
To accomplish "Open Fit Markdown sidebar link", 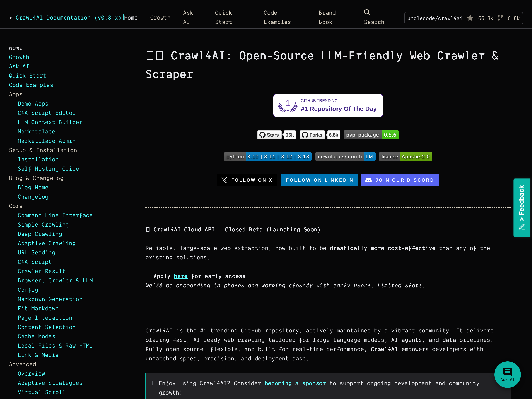I will pyautogui.click(x=38, y=309).
